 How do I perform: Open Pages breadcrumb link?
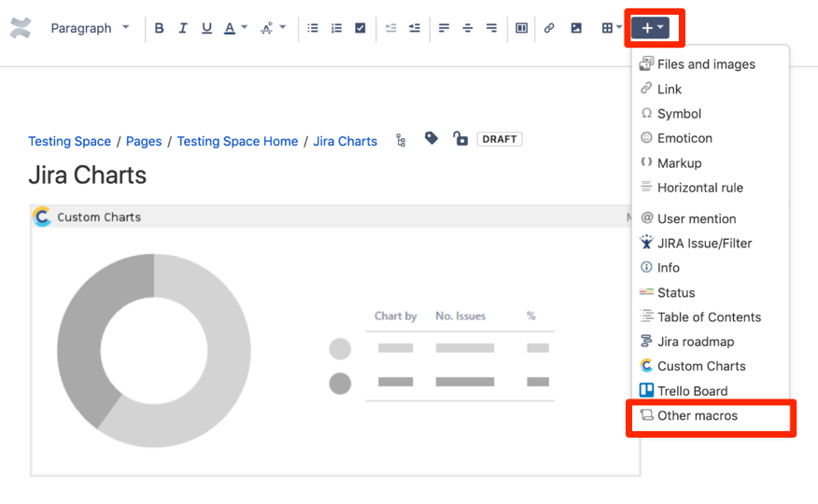click(x=144, y=141)
